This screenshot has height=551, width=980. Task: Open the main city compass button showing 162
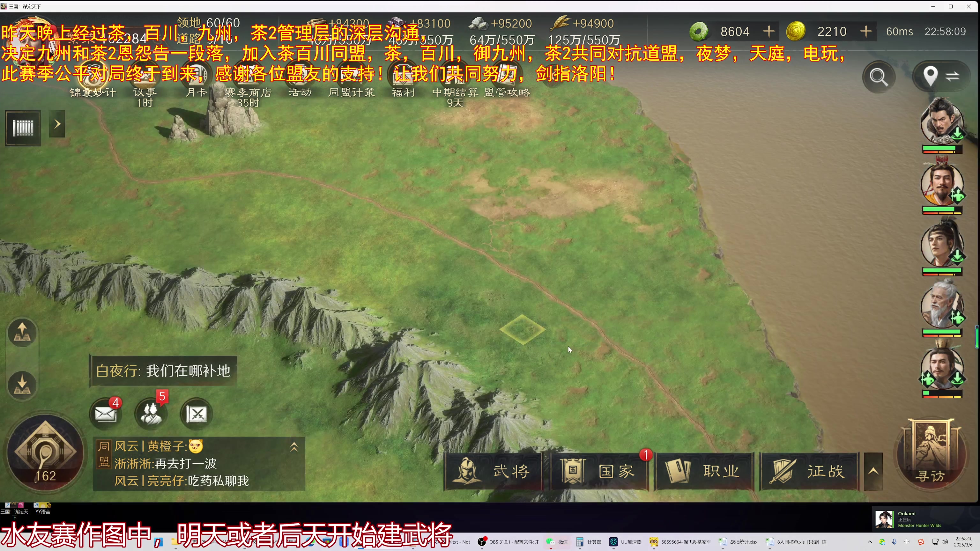pyautogui.click(x=45, y=453)
